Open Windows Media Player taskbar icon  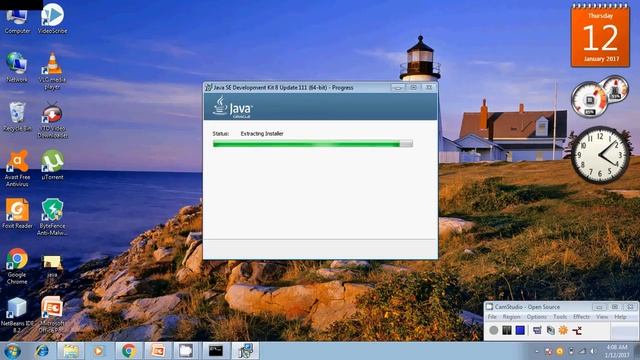pyautogui.click(x=99, y=351)
